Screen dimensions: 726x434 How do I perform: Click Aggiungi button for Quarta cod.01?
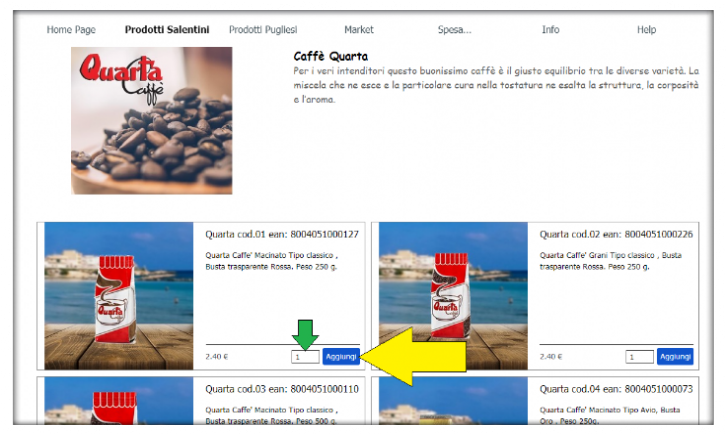[341, 357]
